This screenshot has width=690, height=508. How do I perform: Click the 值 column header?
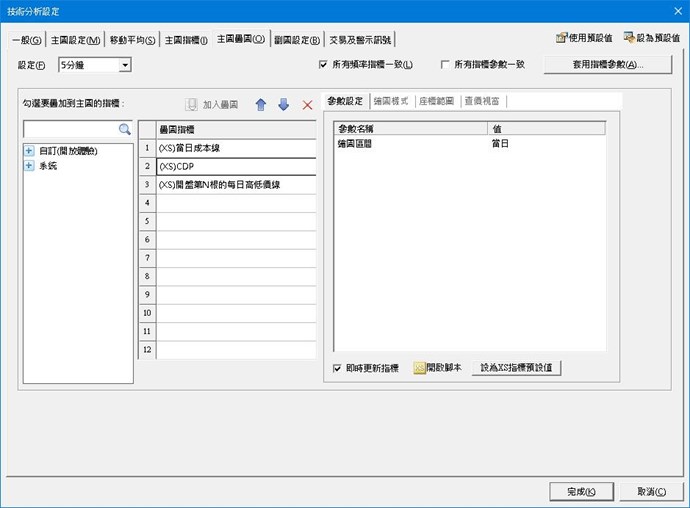coord(547,129)
